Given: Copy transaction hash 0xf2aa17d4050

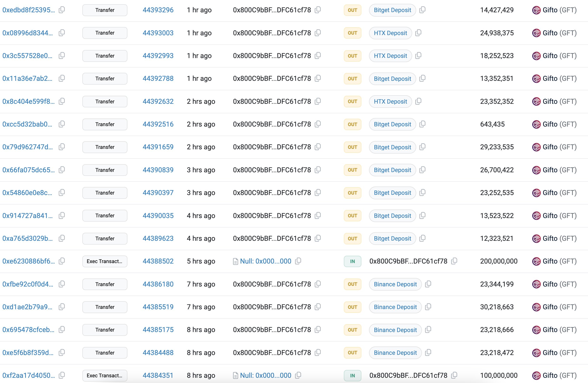Looking at the screenshot, I should click(x=62, y=375).
